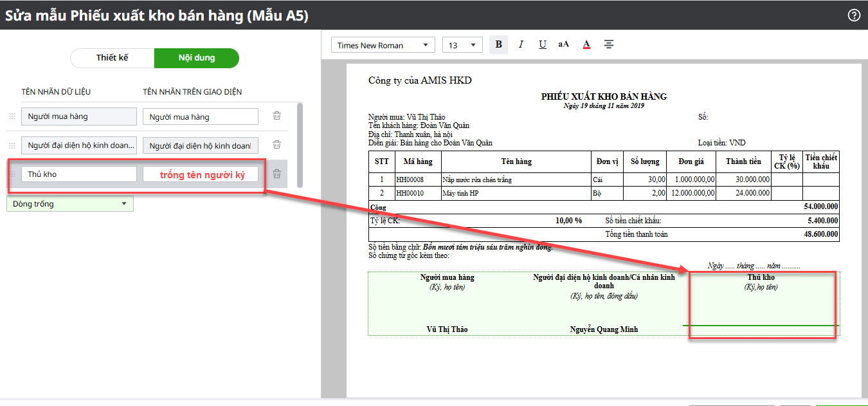This screenshot has height=406, width=868.
Task: Open text alignment options
Action: (x=608, y=44)
